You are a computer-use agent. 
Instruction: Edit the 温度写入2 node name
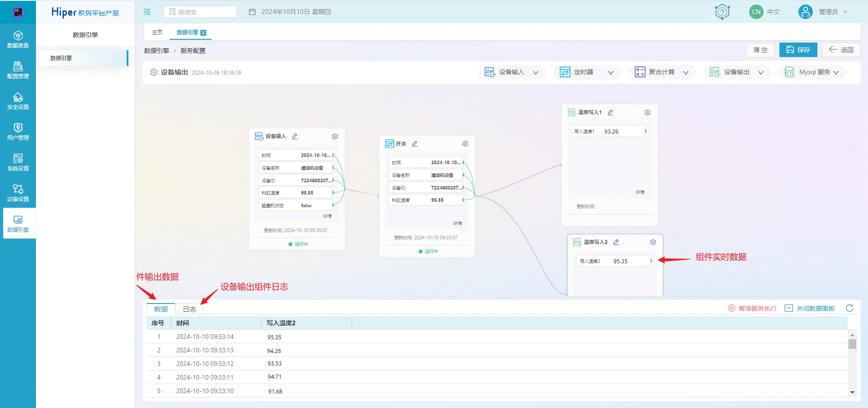coord(616,242)
